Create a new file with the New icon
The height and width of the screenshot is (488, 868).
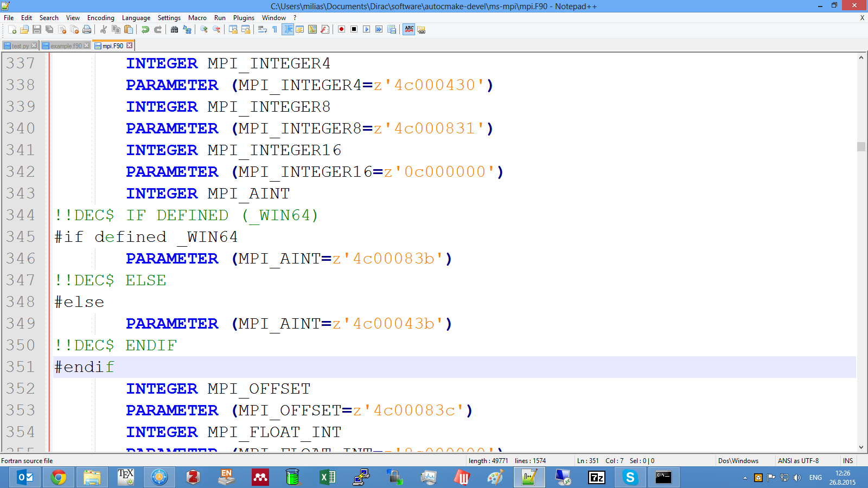click(12, 29)
